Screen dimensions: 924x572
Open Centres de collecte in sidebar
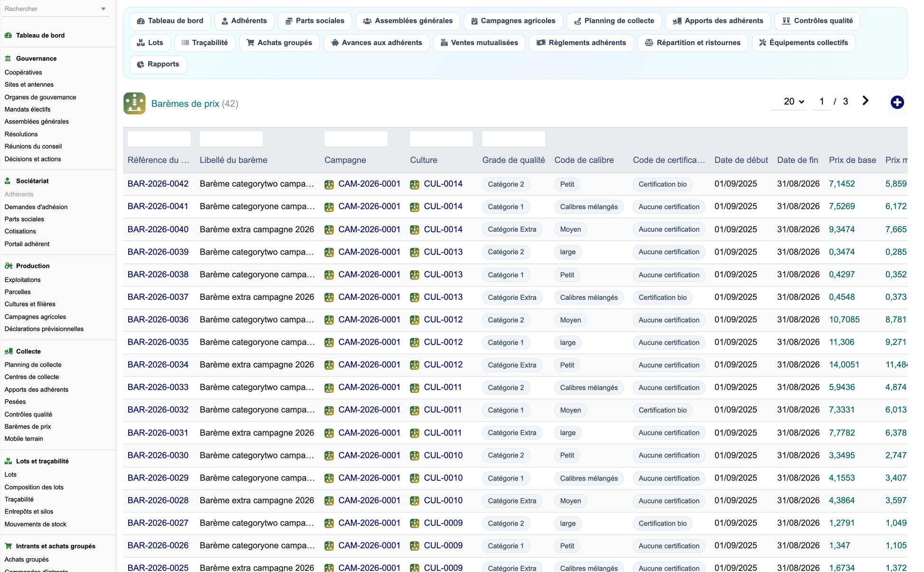tap(32, 377)
